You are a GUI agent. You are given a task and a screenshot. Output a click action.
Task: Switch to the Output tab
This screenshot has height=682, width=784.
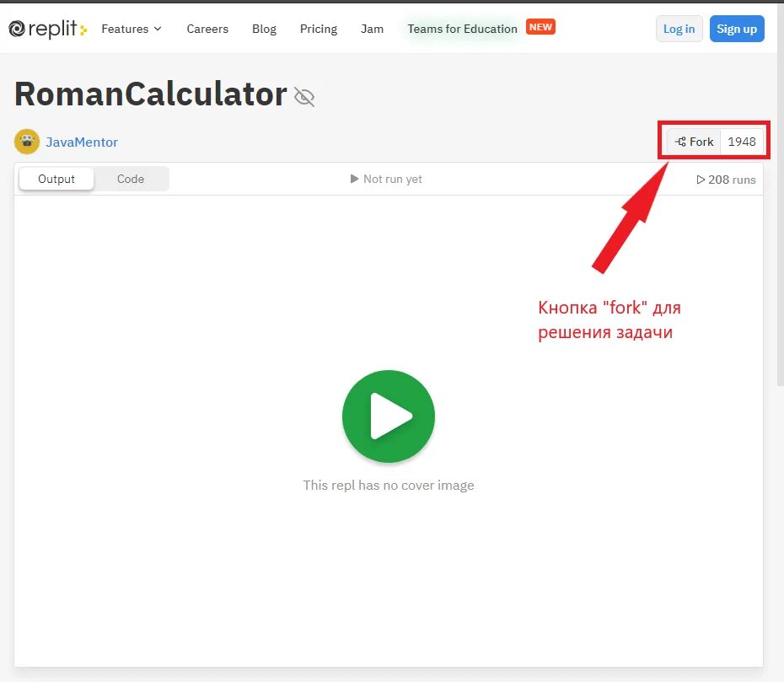pos(56,179)
